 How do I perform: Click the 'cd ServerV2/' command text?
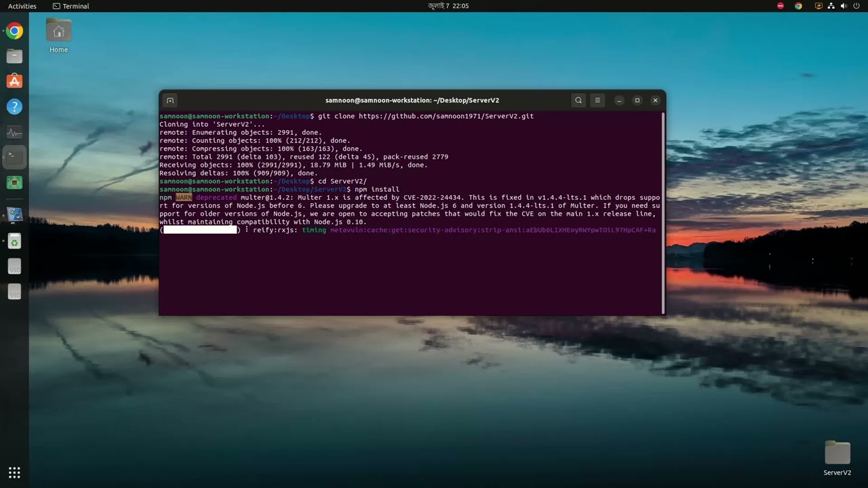(342, 182)
